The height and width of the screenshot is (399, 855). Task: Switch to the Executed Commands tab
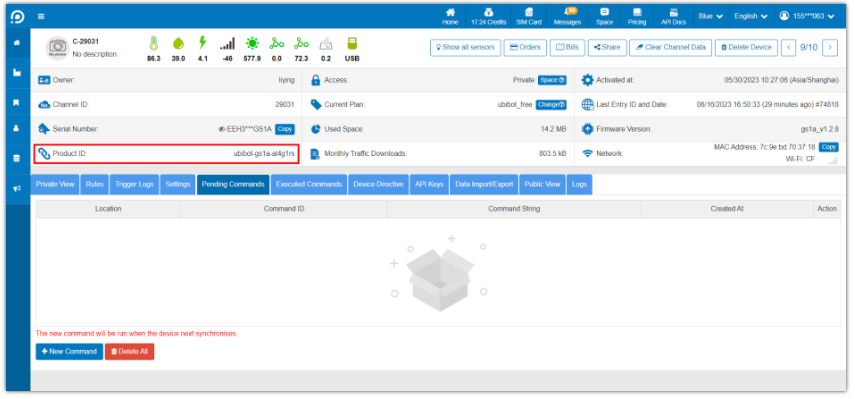[309, 184]
